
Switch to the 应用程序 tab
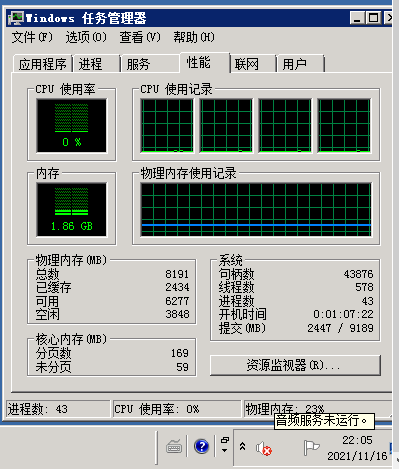(43, 64)
